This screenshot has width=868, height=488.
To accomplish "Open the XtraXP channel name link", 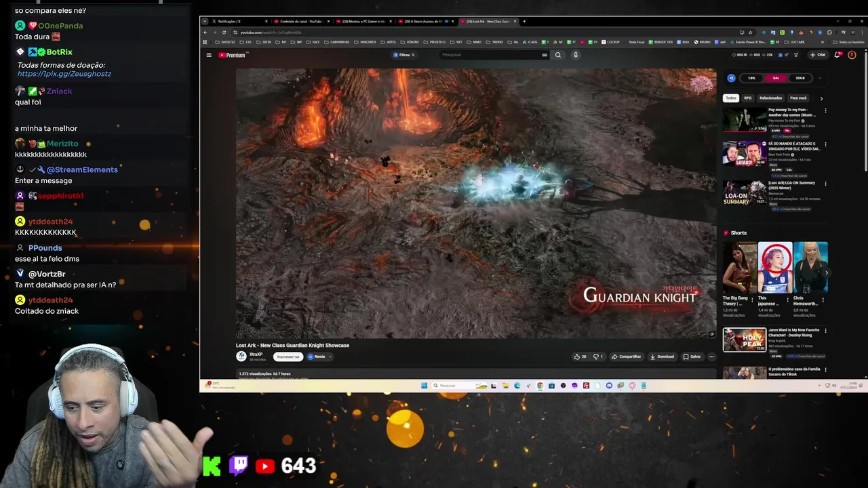I will coord(256,354).
